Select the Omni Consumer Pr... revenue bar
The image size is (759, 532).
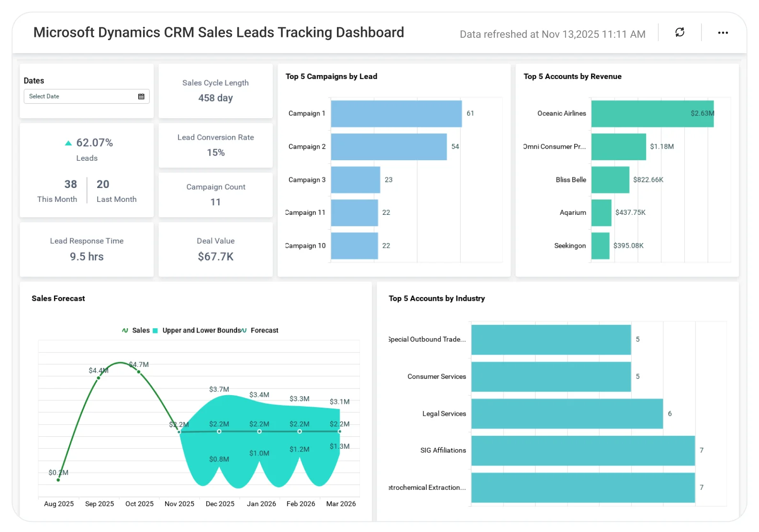point(619,146)
